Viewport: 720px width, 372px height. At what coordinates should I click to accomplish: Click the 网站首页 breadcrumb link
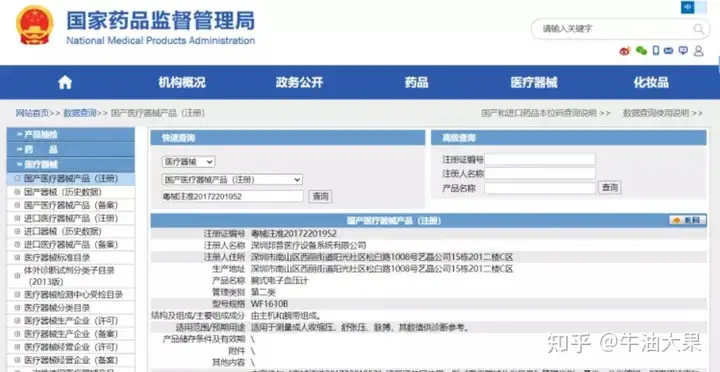tap(32, 113)
